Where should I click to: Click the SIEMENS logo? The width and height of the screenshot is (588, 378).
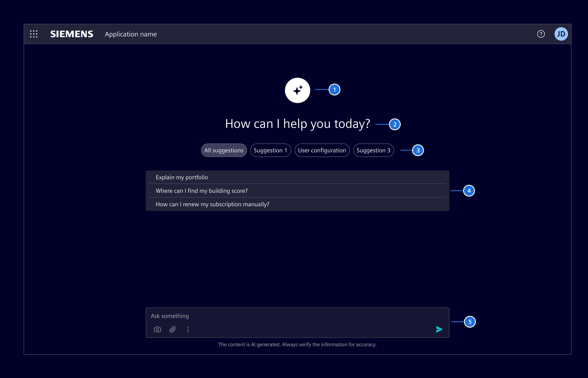[72, 34]
